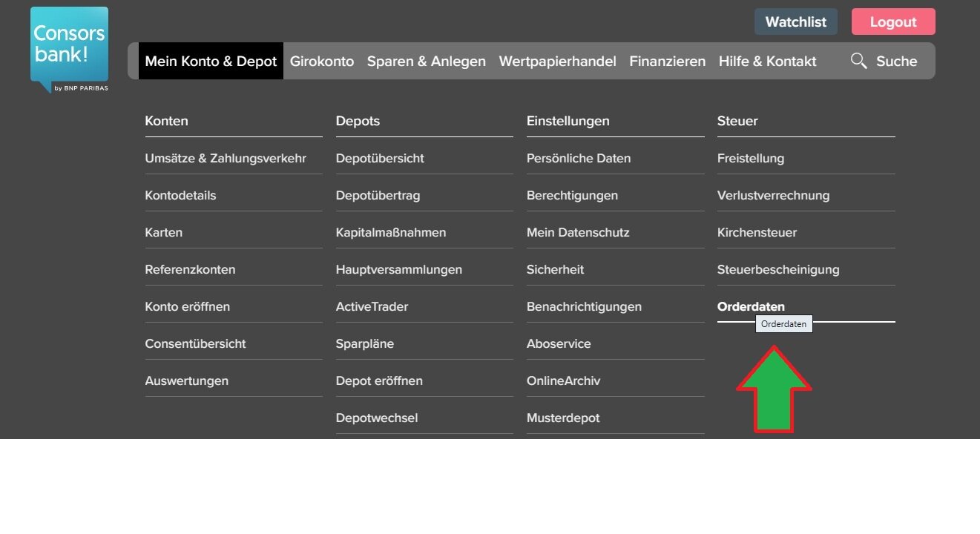Open Depotübertrag
This screenshot has width=980, height=534.
[x=378, y=195]
